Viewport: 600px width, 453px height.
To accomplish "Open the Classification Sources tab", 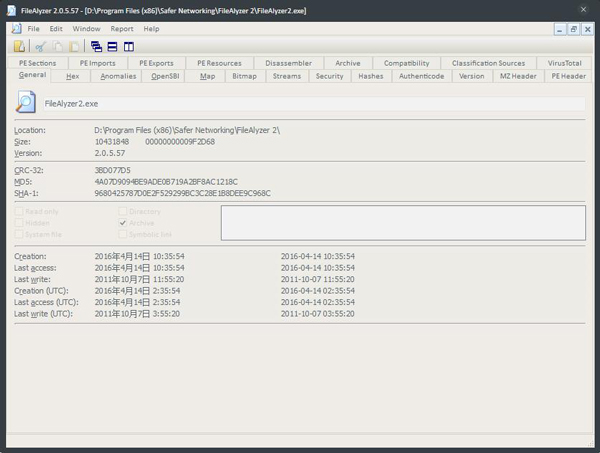I will tap(488, 63).
